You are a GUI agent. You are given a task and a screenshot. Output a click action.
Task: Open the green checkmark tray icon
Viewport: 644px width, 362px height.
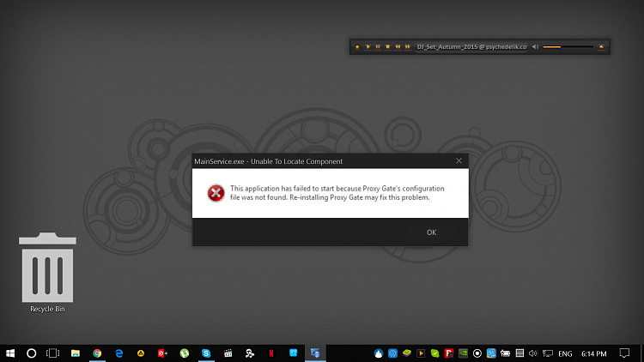pos(435,353)
